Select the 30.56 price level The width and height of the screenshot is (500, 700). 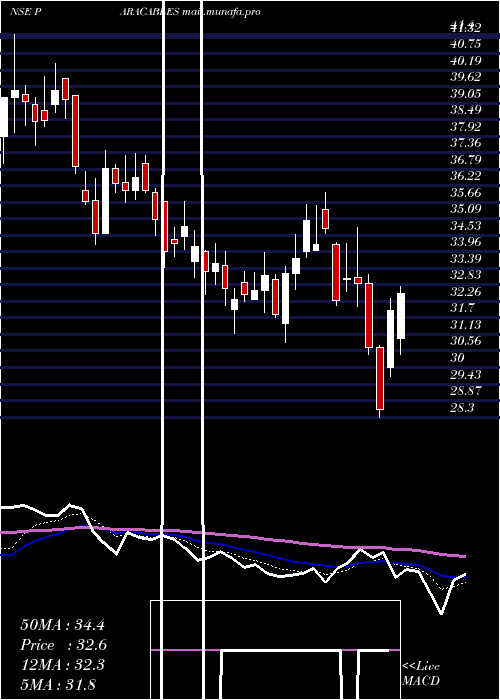tap(466, 341)
